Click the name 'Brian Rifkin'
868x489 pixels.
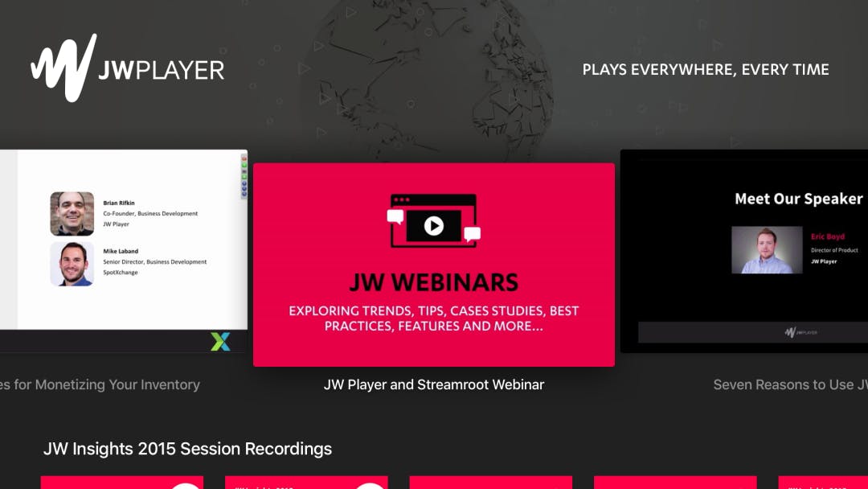(118, 203)
